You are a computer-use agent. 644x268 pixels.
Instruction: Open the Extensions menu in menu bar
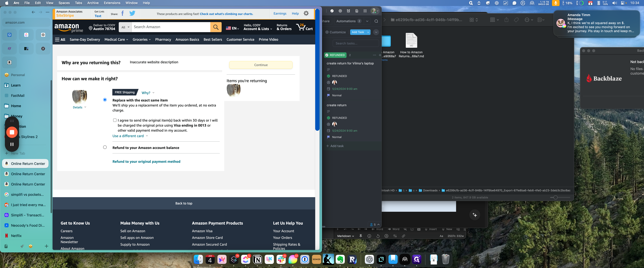pos(112,3)
